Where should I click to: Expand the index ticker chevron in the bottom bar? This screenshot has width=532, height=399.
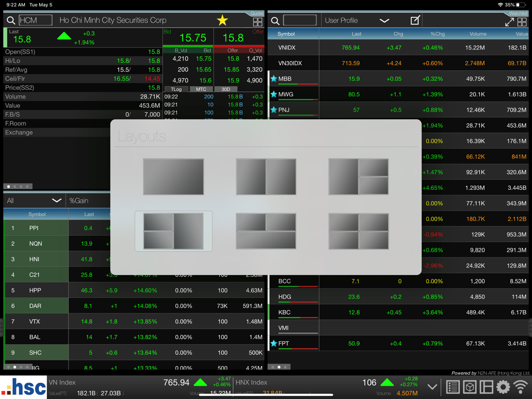(432, 387)
